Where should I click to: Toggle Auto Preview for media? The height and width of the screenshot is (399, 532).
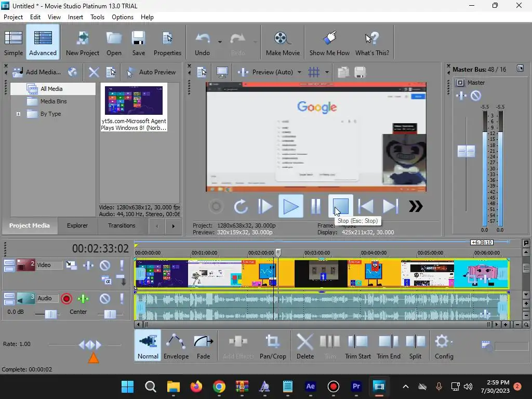(151, 72)
